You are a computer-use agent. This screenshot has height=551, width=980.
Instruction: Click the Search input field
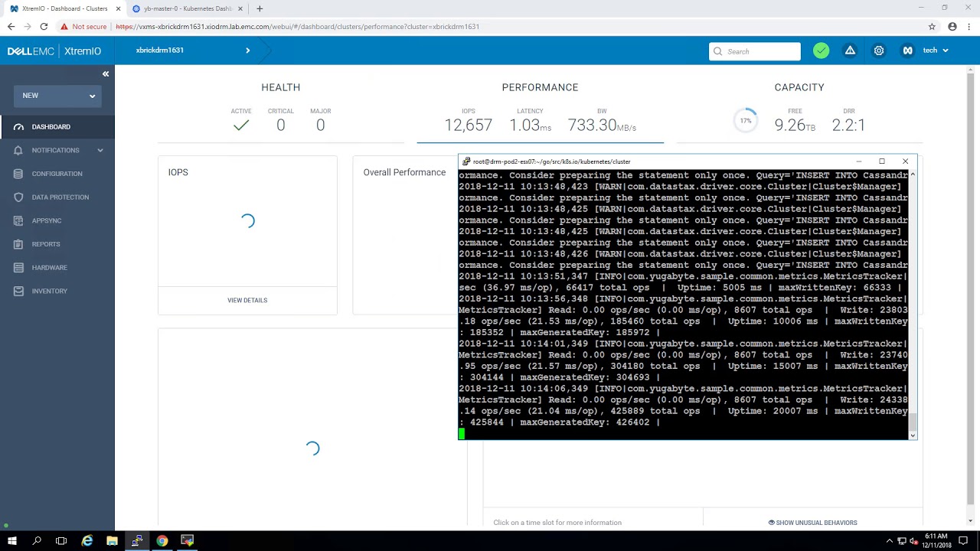(754, 51)
